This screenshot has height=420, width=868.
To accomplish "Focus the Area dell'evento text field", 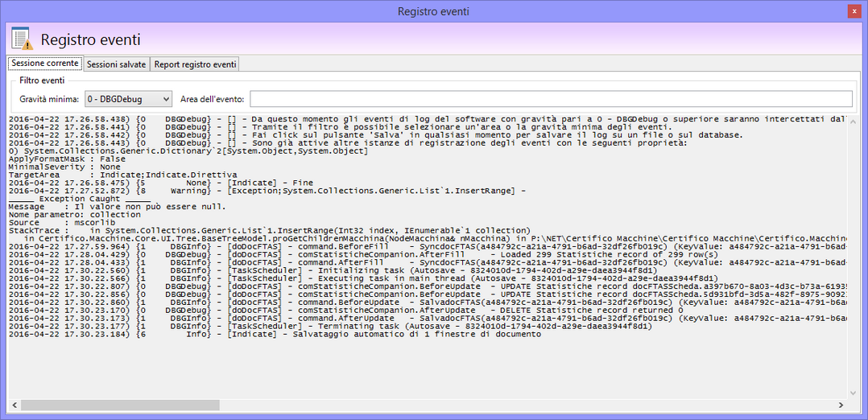I will click(x=551, y=99).
